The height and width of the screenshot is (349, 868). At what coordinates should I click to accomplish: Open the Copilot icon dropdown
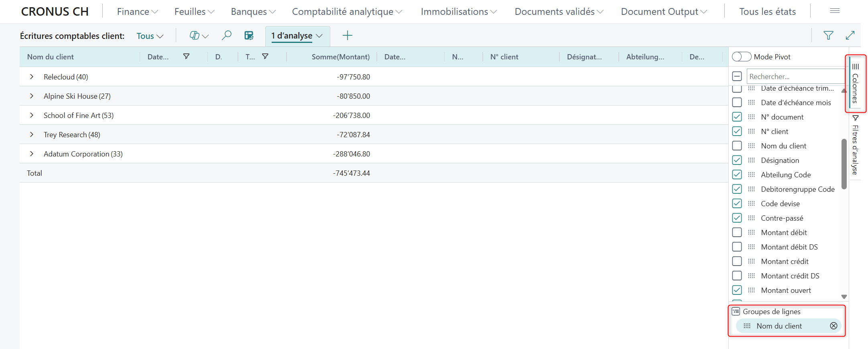[x=199, y=36]
